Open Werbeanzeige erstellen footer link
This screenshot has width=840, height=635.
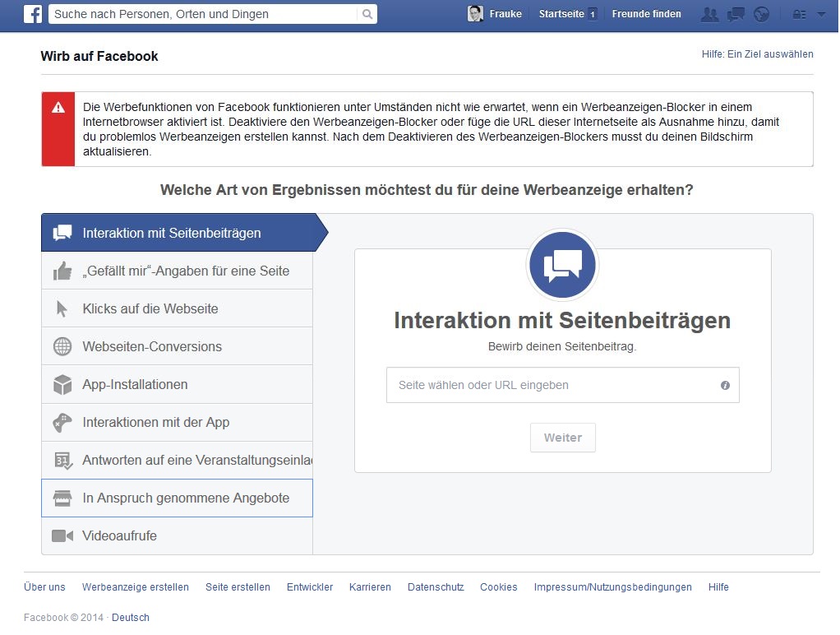[136, 587]
